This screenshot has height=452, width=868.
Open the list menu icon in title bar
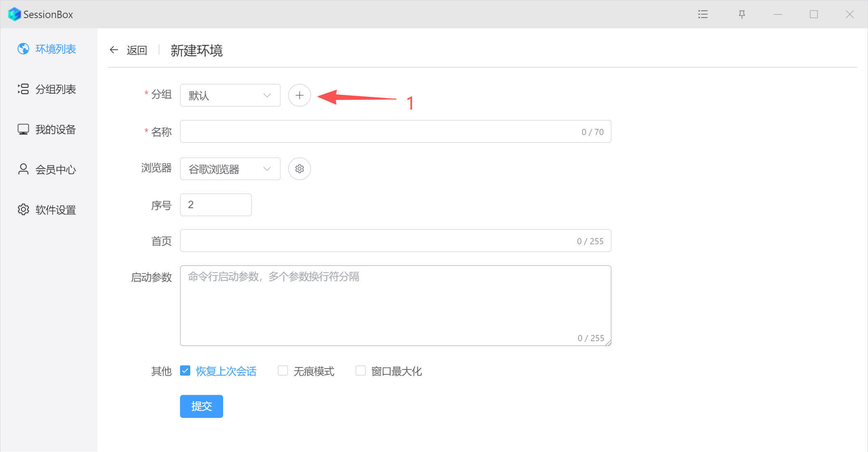click(x=703, y=14)
